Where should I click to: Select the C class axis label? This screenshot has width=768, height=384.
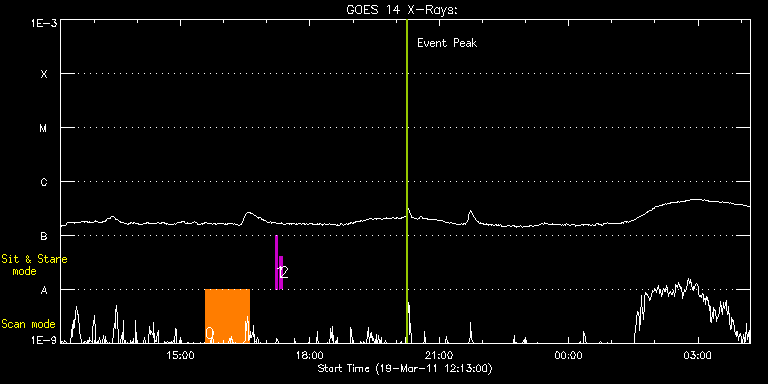(44, 182)
